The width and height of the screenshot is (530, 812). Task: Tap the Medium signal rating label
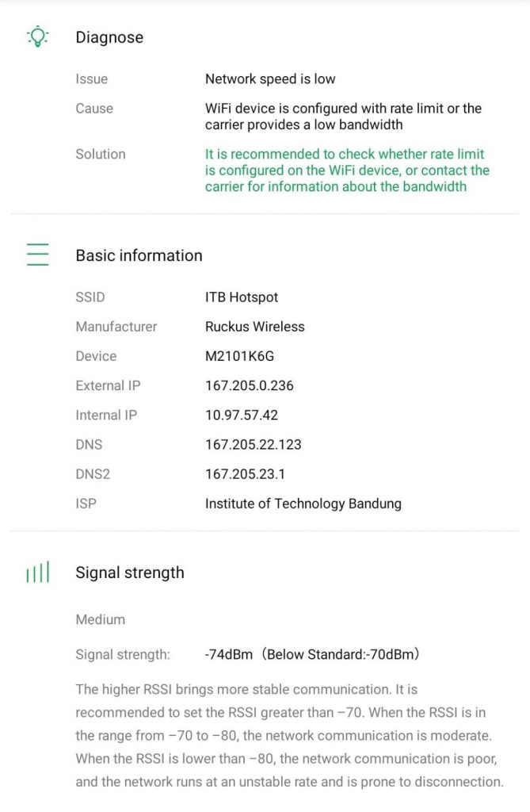101,619
